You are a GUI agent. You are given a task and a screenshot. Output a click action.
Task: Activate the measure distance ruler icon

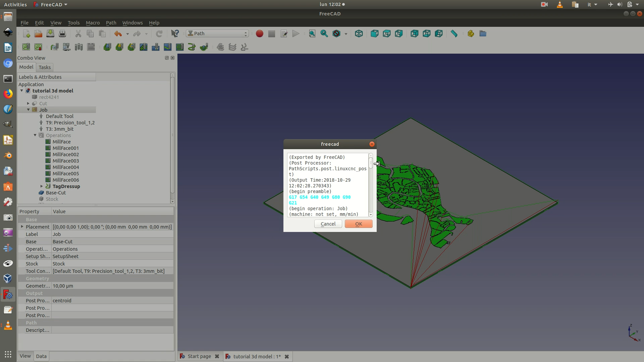click(454, 34)
